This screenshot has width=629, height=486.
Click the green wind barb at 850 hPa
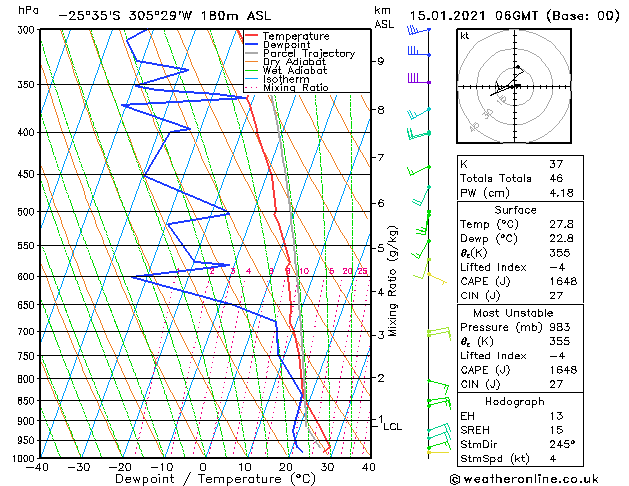click(x=439, y=402)
